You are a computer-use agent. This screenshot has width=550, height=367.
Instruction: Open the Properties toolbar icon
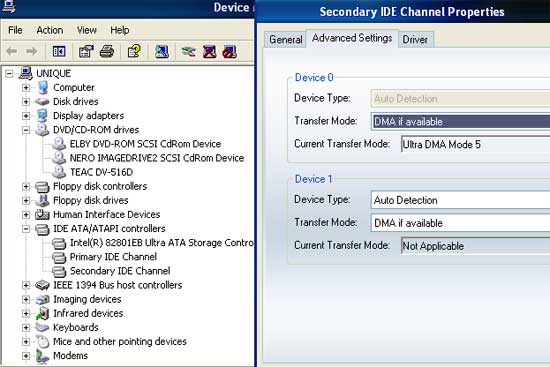pyautogui.click(x=86, y=52)
